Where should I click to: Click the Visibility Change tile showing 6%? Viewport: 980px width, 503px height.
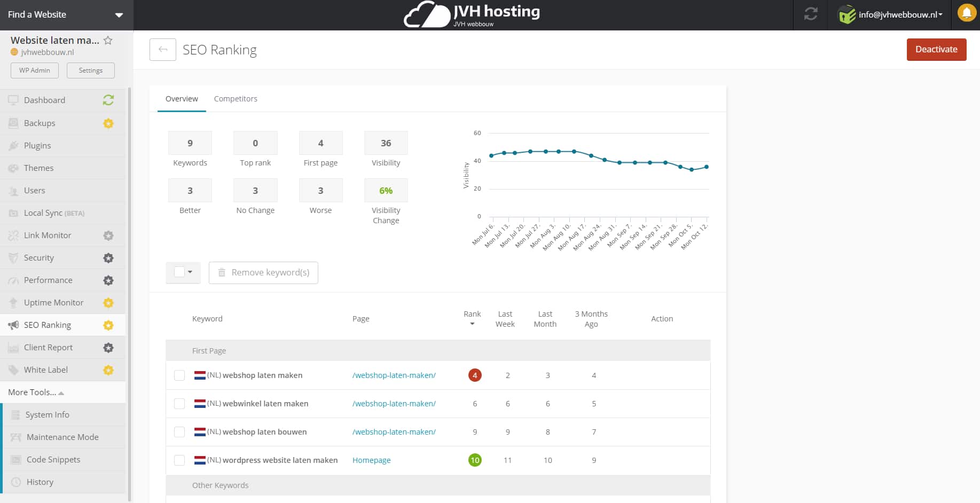pos(386,191)
